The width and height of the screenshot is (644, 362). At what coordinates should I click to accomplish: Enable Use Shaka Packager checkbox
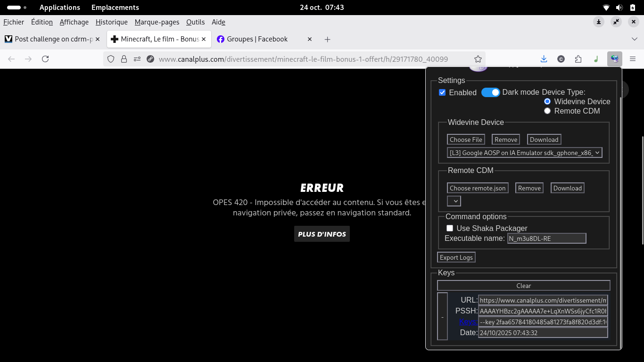450,228
